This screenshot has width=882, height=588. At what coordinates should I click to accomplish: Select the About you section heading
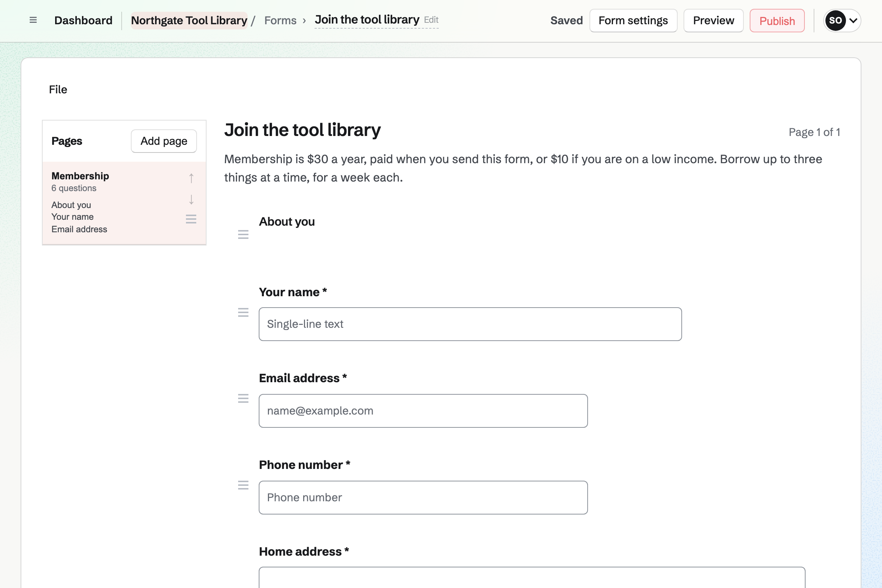[287, 222]
